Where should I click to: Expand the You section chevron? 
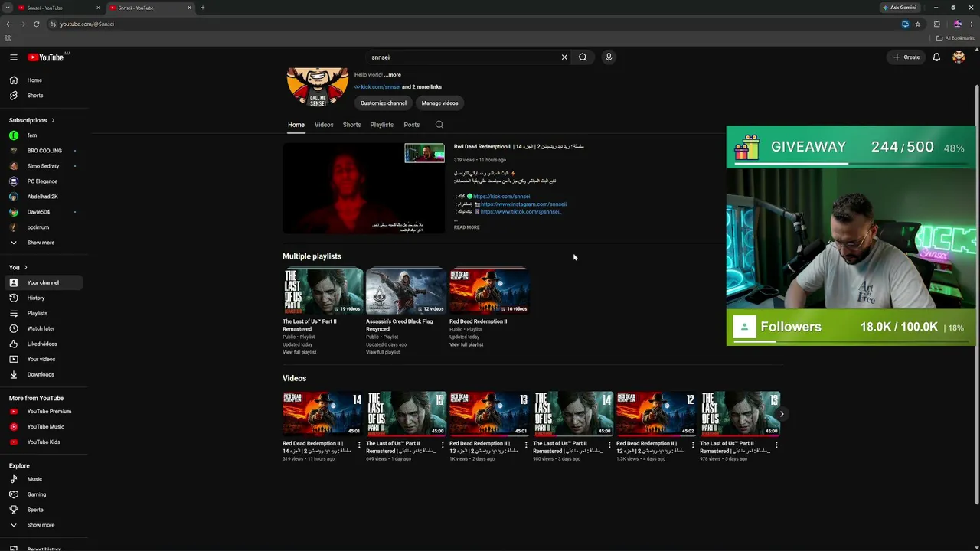[x=25, y=267]
